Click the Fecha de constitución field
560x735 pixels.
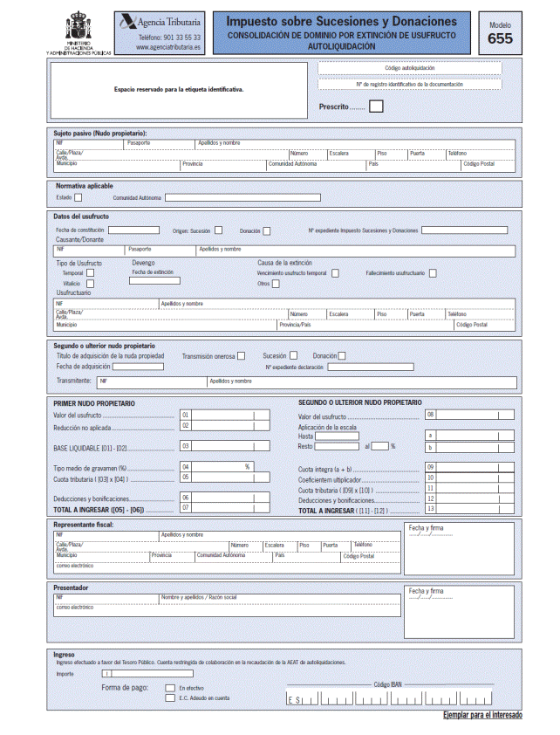tap(133, 230)
